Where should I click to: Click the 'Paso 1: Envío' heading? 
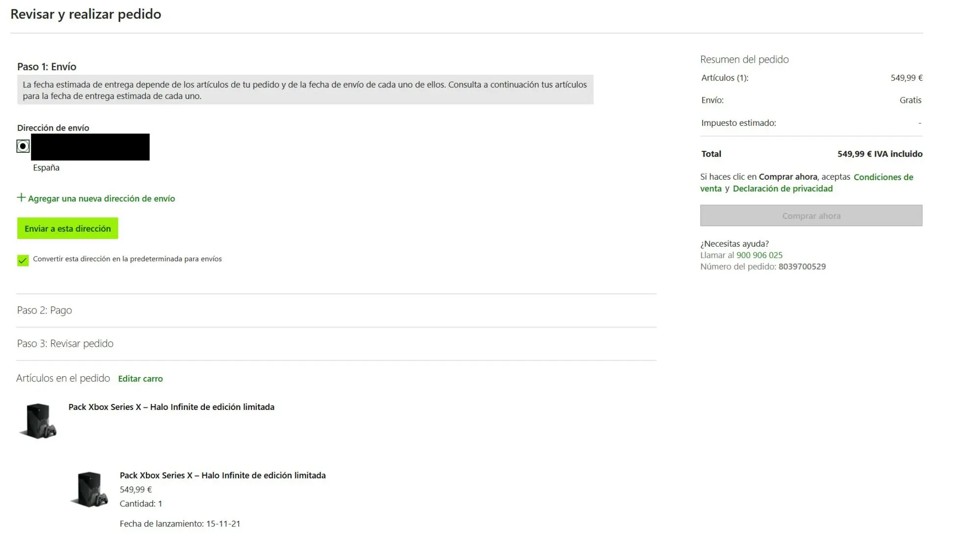click(x=47, y=67)
